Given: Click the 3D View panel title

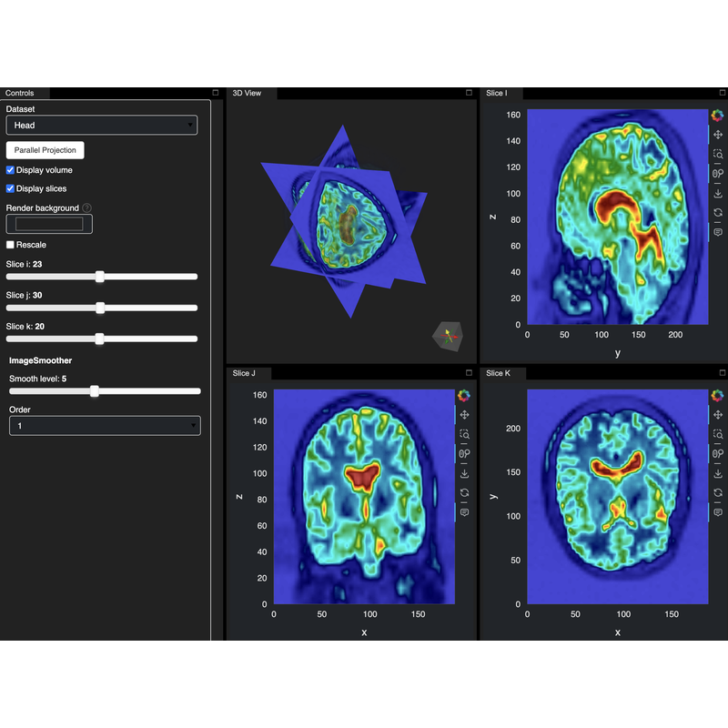Looking at the screenshot, I should click(249, 92).
